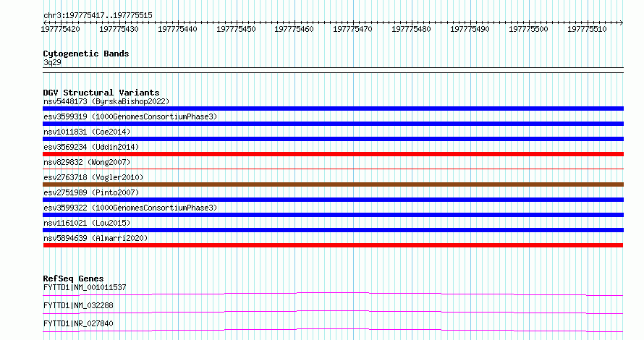
Task: Click the nsv1011831 (Coe2014) label
Action: click(87, 132)
